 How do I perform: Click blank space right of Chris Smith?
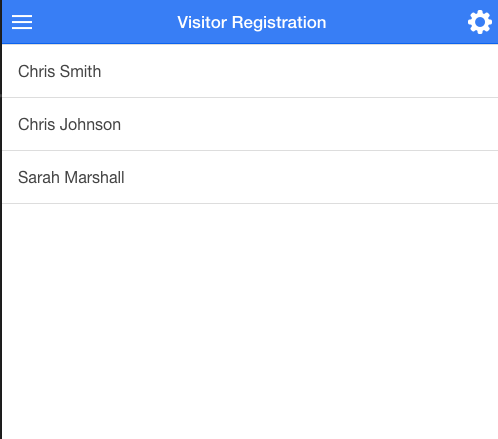click(x=300, y=71)
